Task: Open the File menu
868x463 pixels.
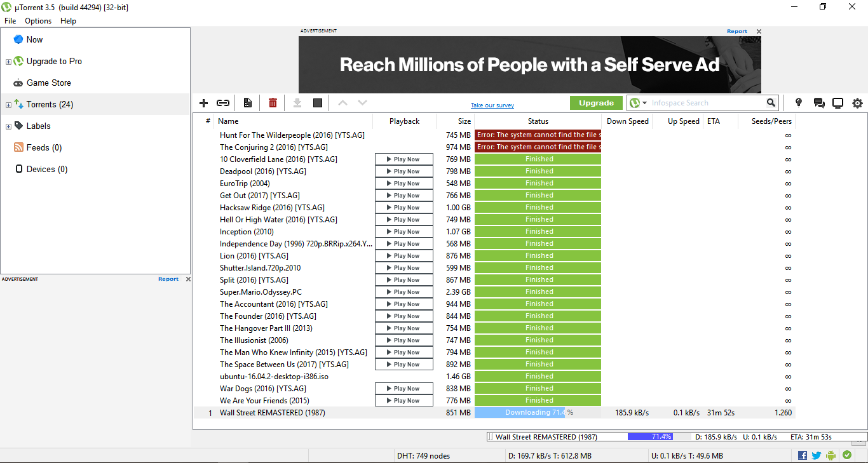Action: 10,21
